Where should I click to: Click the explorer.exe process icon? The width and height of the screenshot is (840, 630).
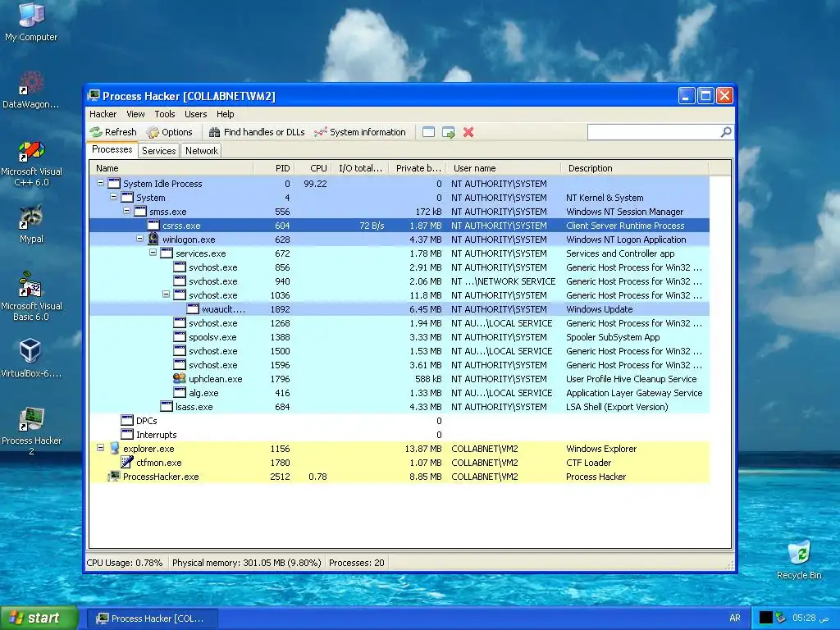pyautogui.click(x=114, y=448)
